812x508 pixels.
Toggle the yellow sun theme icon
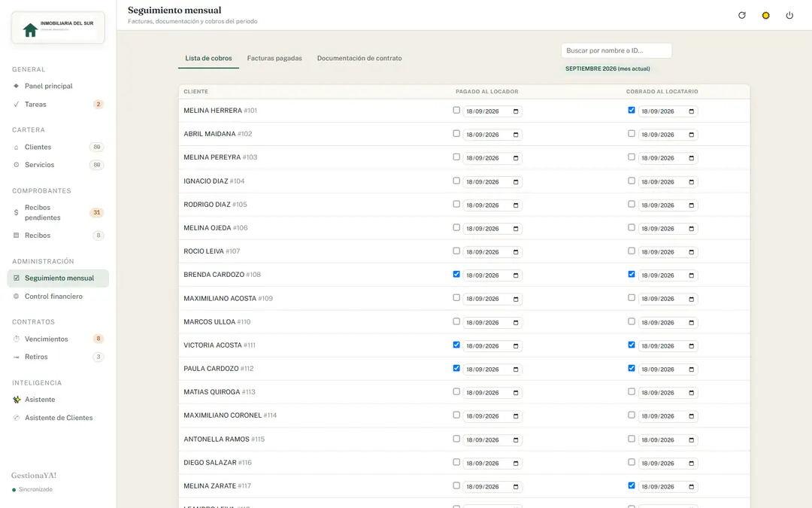click(x=765, y=16)
